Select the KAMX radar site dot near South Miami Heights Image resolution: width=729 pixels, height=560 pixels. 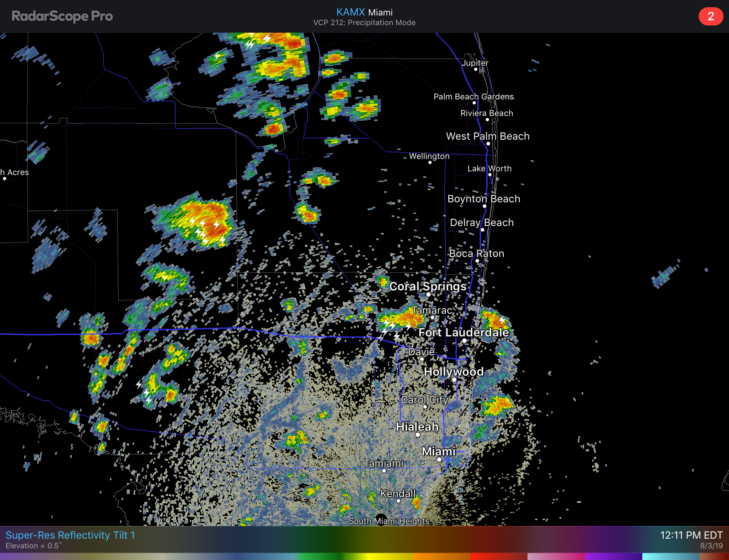[381, 519]
